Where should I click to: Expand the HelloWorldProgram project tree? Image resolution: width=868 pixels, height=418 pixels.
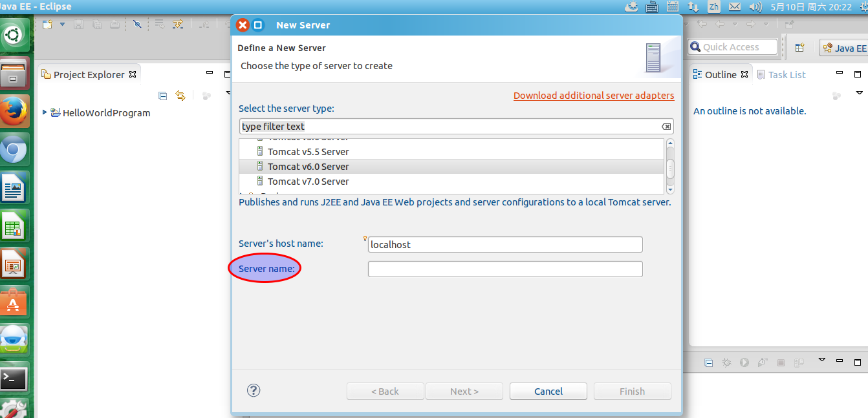point(45,112)
